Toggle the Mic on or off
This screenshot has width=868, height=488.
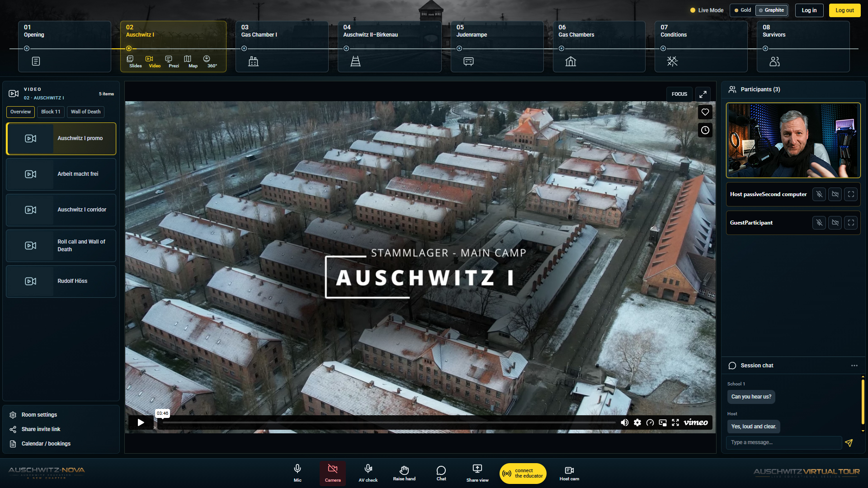pos(297,473)
